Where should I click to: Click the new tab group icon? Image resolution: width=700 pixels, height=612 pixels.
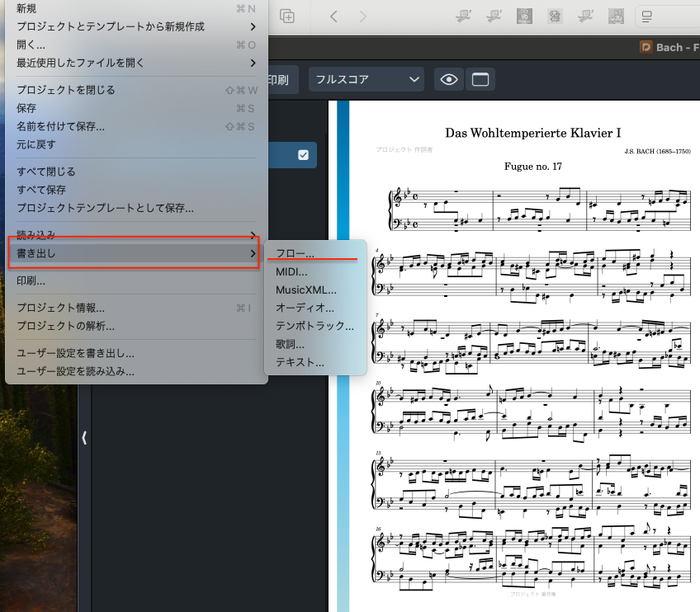pyautogui.click(x=287, y=16)
